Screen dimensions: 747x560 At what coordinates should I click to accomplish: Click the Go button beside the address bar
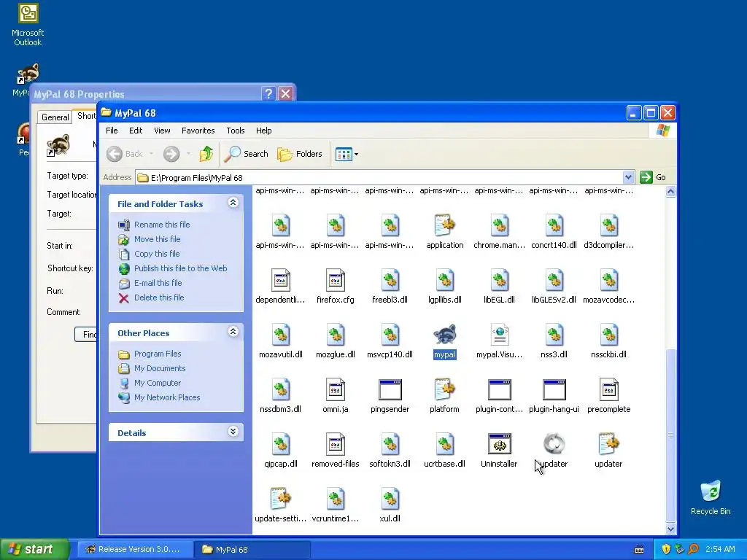click(x=653, y=177)
